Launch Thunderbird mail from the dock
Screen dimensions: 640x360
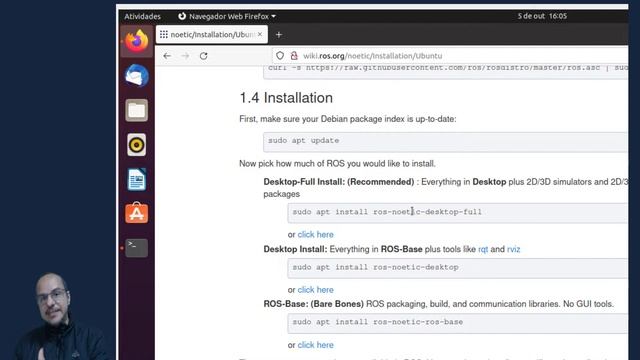coord(137,76)
